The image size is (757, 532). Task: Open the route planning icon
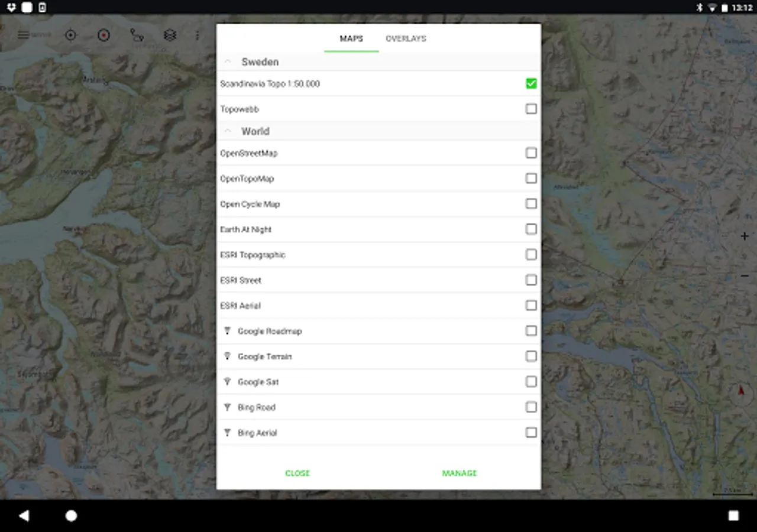click(x=137, y=35)
